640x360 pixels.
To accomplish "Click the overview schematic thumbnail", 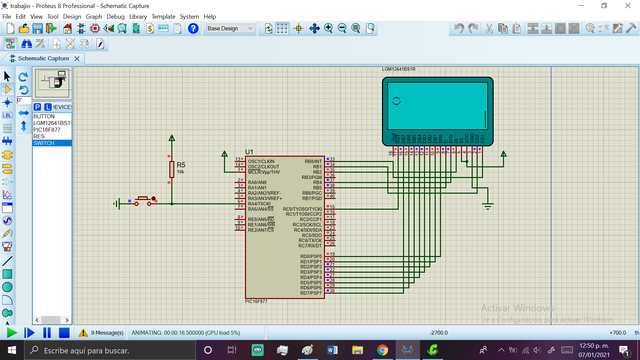I will pos(53,83).
